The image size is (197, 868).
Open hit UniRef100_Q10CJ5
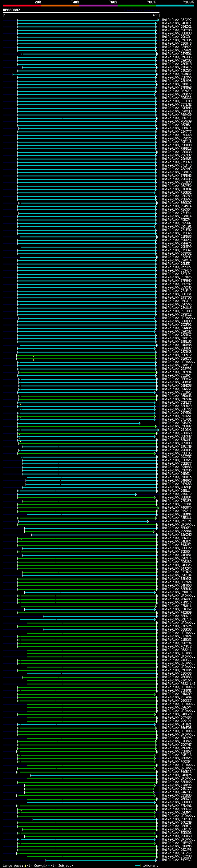(x=176, y=338)
